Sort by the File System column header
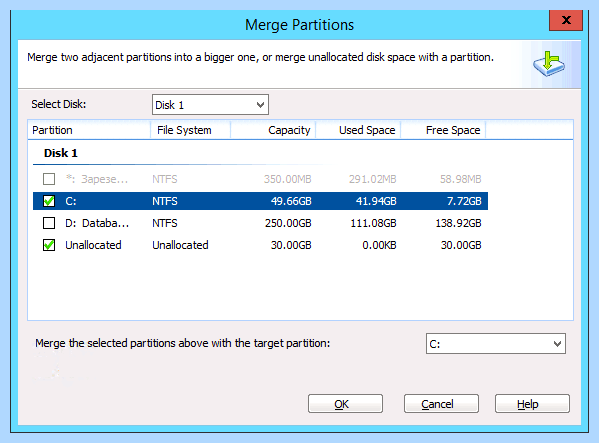 [x=190, y=130]
